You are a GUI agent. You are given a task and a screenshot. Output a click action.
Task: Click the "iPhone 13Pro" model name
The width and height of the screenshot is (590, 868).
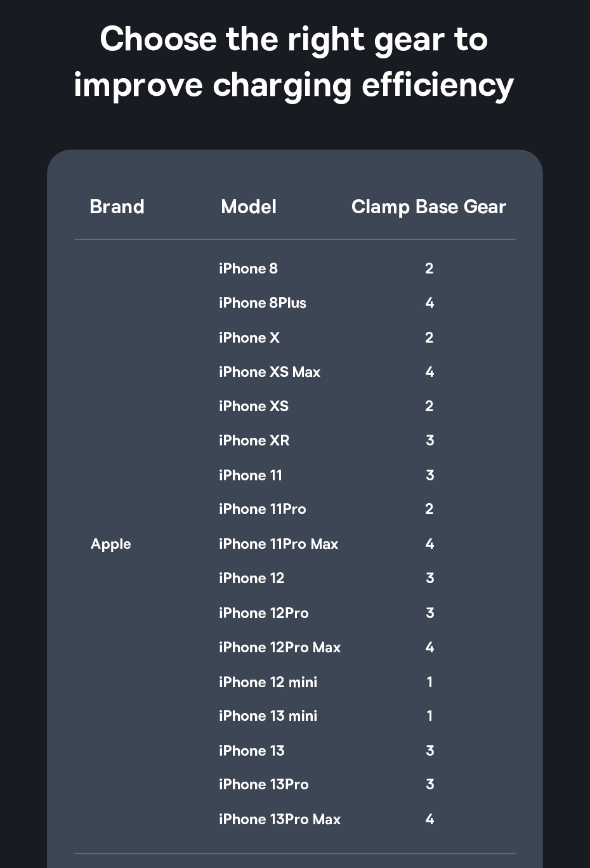(263, 784)
